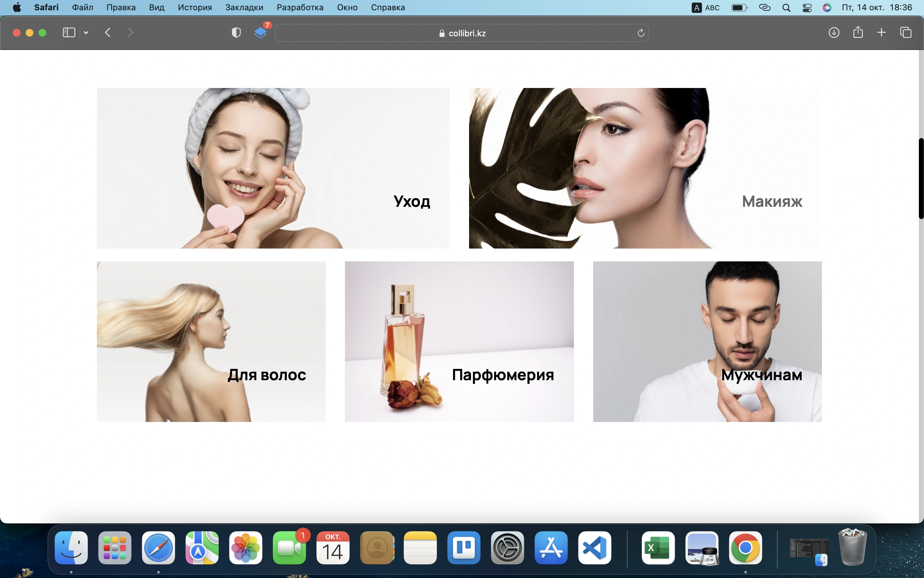
Task: Go back with the left chevron
Action: pyautogui.click(x=108, y=33)
